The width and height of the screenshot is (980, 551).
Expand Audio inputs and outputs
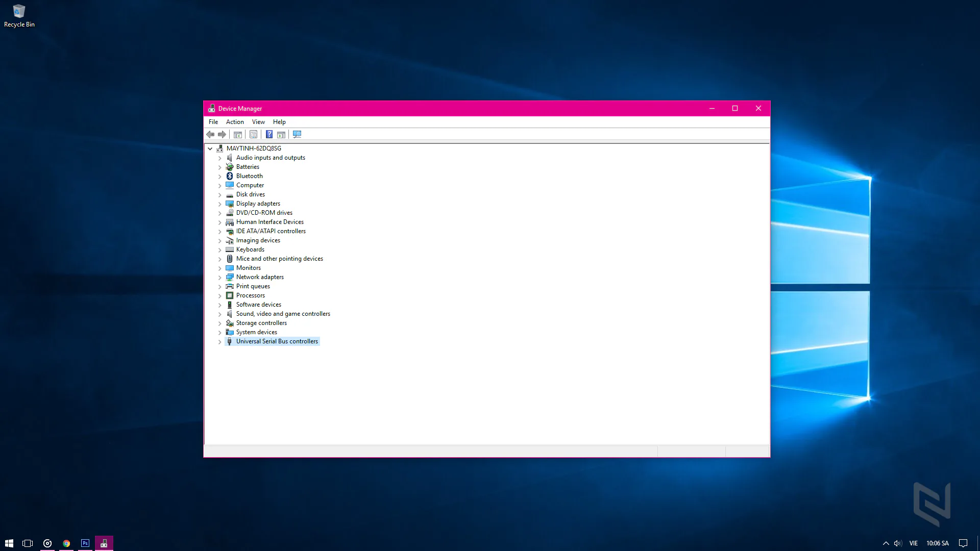tap(220, 158)
